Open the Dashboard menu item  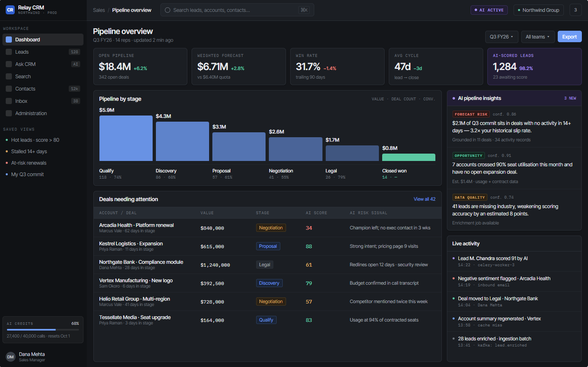pyautogui.click(x=43, y=40)
